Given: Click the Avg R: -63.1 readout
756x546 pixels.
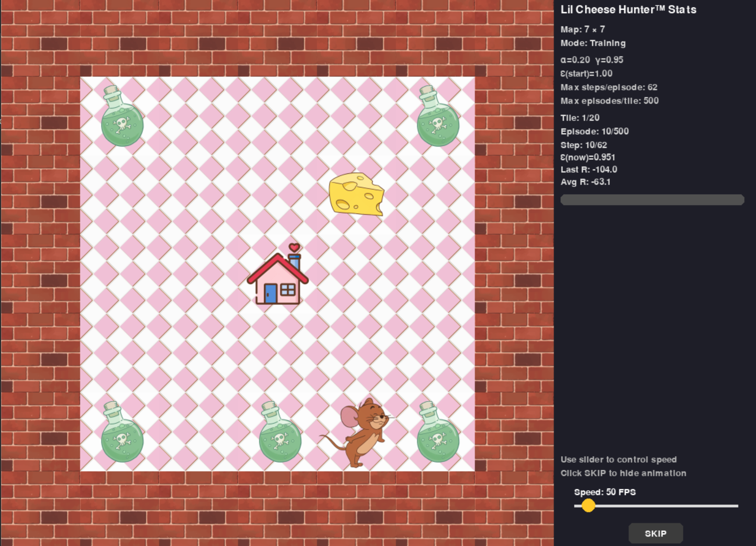Looking at the screenshot, I should pyautogui.click(x=585, y=182).
